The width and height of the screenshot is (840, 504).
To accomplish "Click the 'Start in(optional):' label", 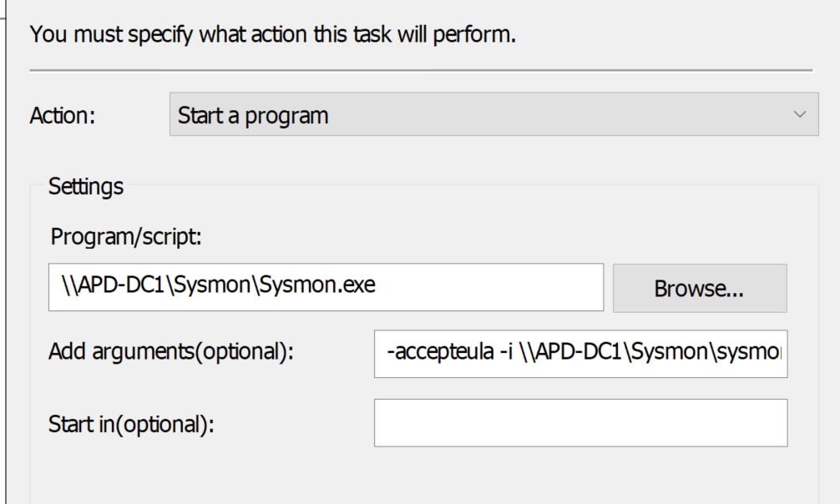I will point(133,424).
